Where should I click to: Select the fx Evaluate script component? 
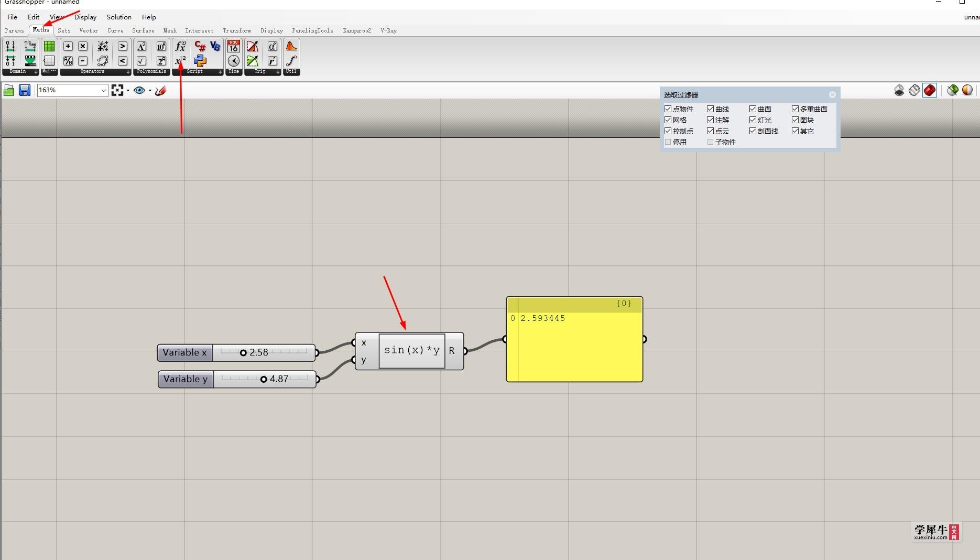click(x=180, y=46)
